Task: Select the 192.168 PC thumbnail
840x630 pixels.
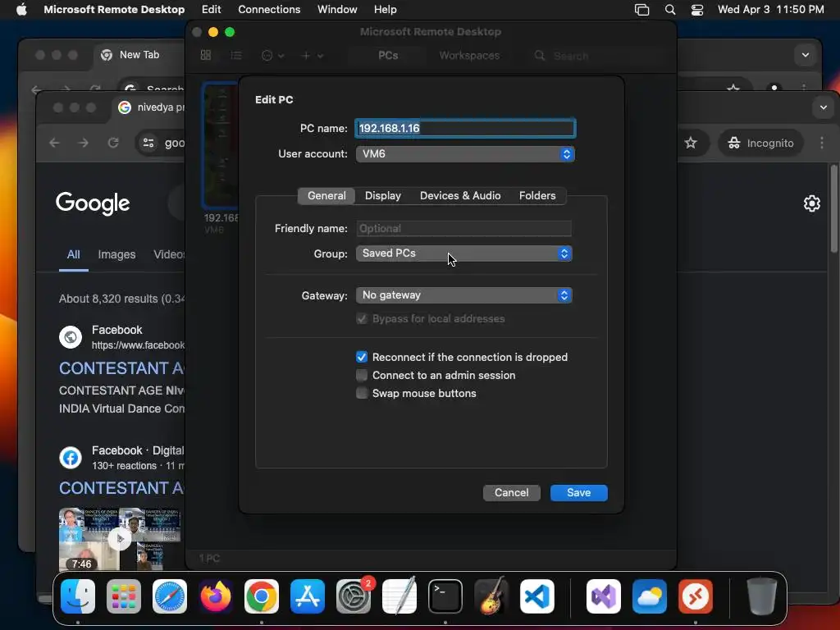Action: [x=220, y=145]
